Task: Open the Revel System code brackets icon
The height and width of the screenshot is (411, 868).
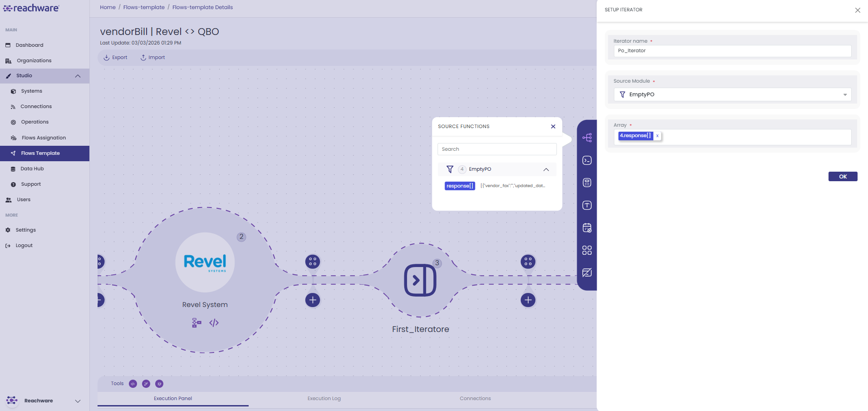Action: 214,323
